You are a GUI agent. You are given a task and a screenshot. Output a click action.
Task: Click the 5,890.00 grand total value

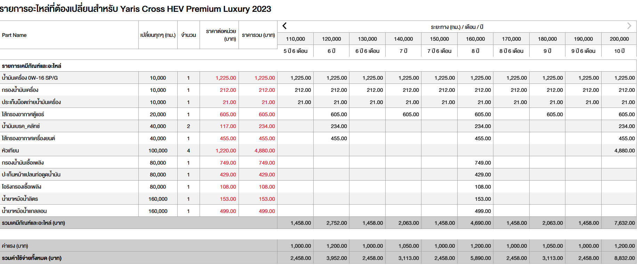coord(481,258)
